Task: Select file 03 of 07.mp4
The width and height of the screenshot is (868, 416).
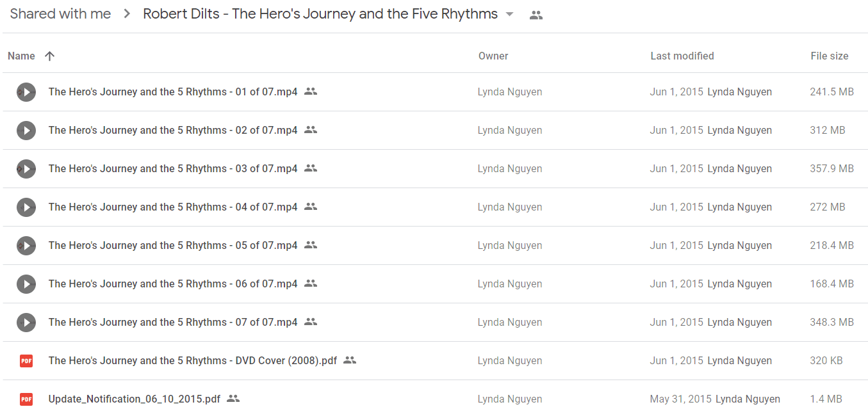Action: click(x=435, y=169)
